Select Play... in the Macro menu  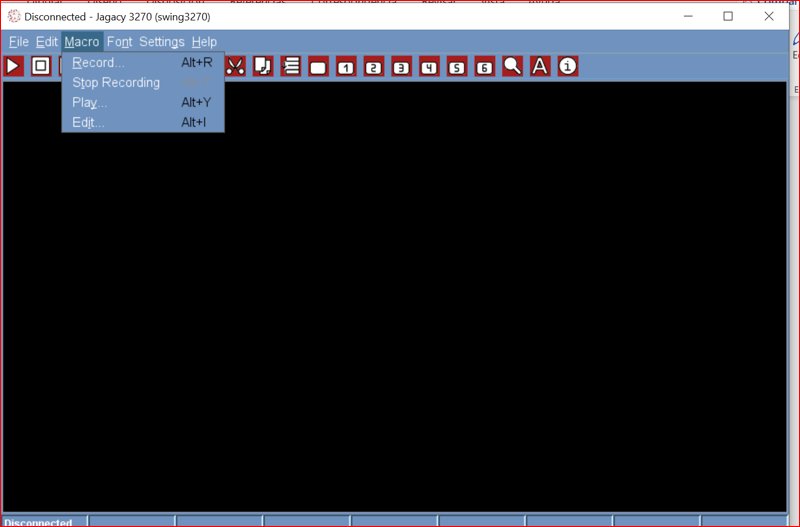[x=90, y=102]
